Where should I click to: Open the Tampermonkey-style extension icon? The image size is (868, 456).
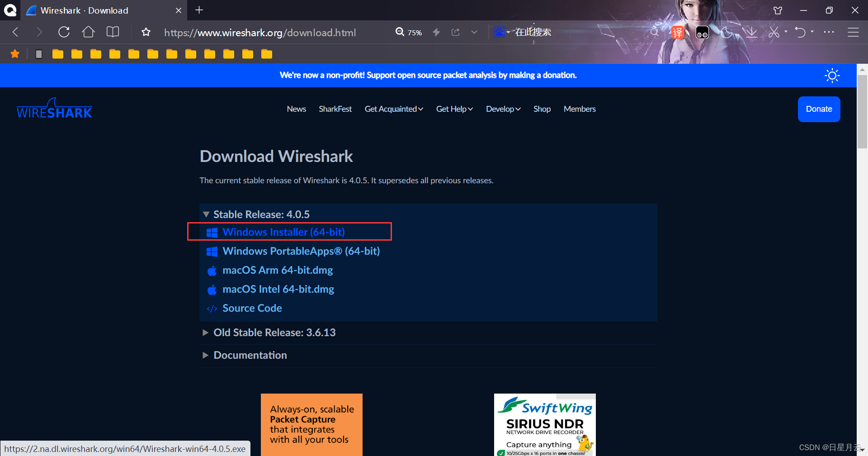click(702, 32)
